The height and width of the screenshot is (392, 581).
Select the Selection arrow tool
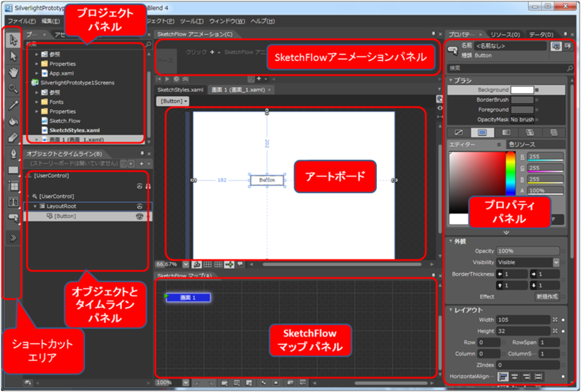(13, 40)
